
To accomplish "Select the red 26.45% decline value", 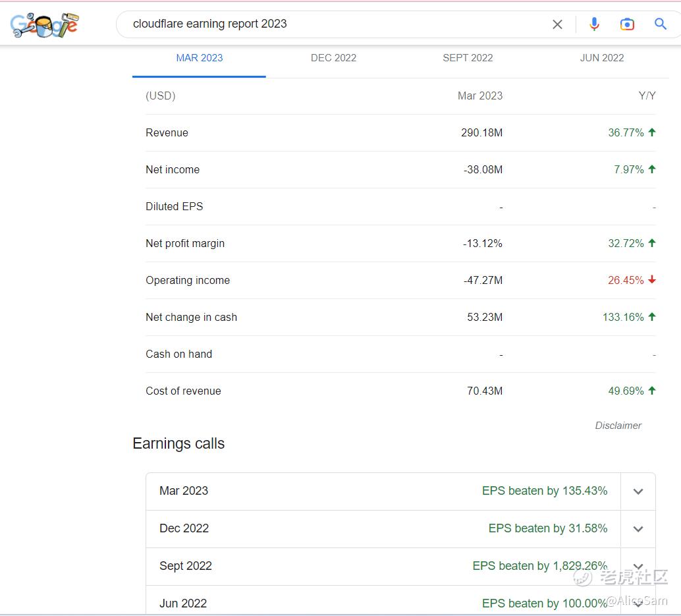I will pyautogui.click(x=626, y=281).
